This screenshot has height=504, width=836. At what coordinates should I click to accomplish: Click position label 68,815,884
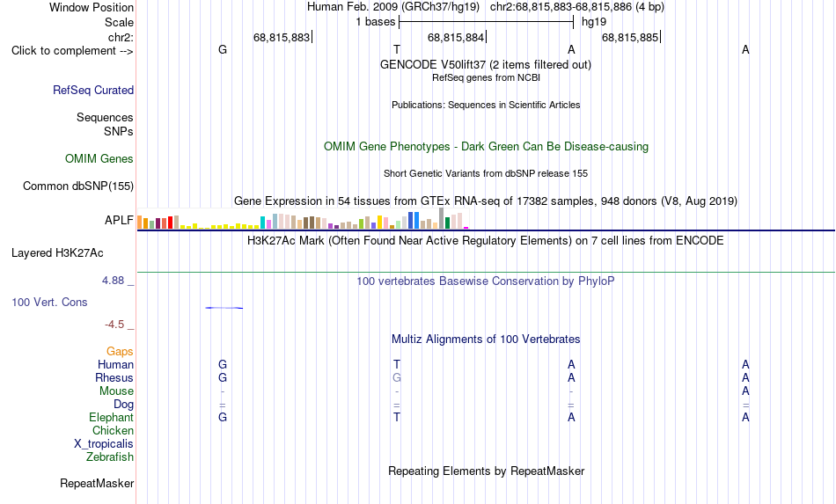456,37
